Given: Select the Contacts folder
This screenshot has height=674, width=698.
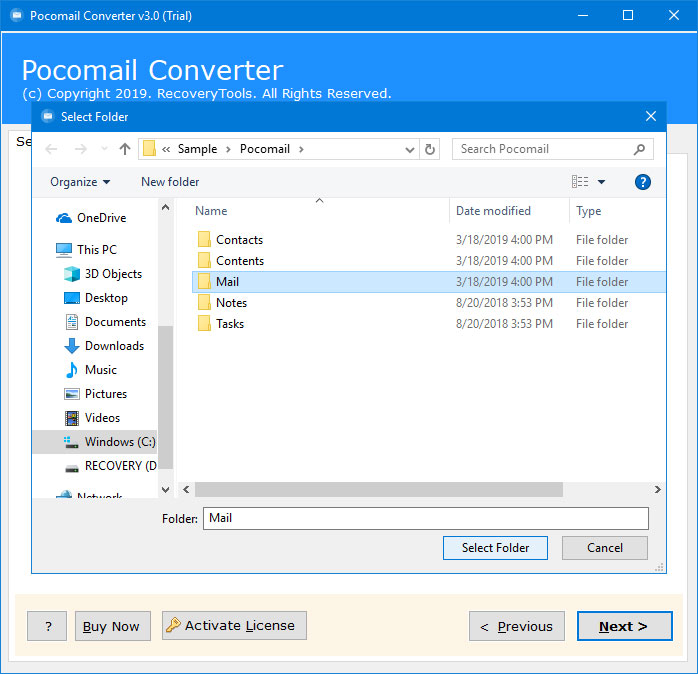Looking at the screenshot, I should click(x=230, y=240).
